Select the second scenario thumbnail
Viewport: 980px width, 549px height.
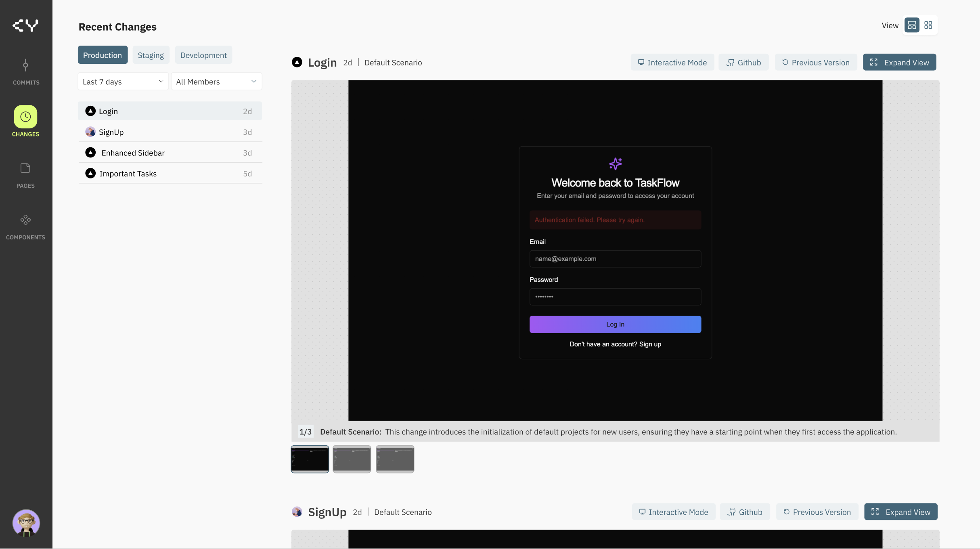coord(352,459)
